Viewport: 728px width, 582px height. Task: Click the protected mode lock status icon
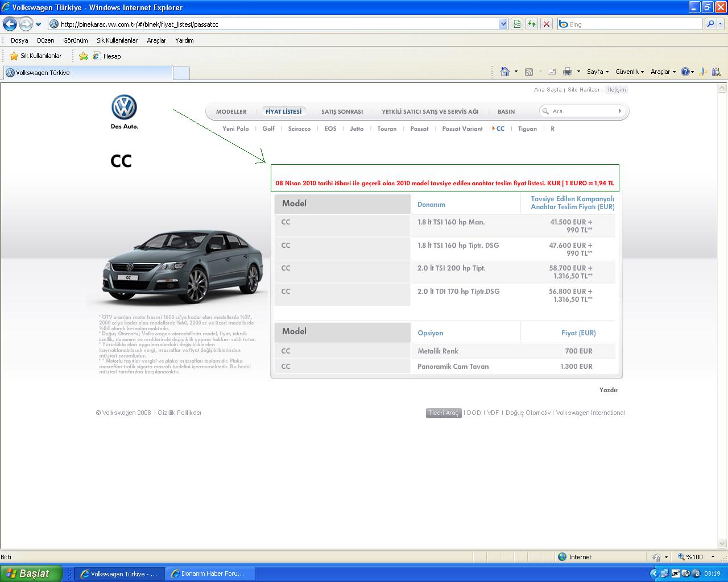tap(657, 558)
